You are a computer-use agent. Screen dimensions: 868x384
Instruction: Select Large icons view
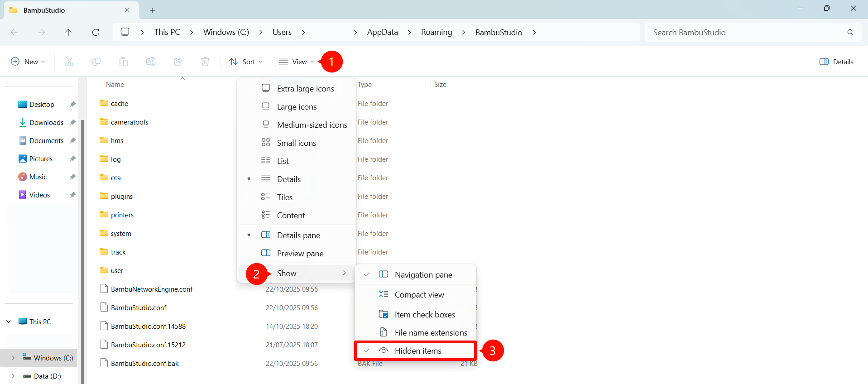(x=296, y=106)
